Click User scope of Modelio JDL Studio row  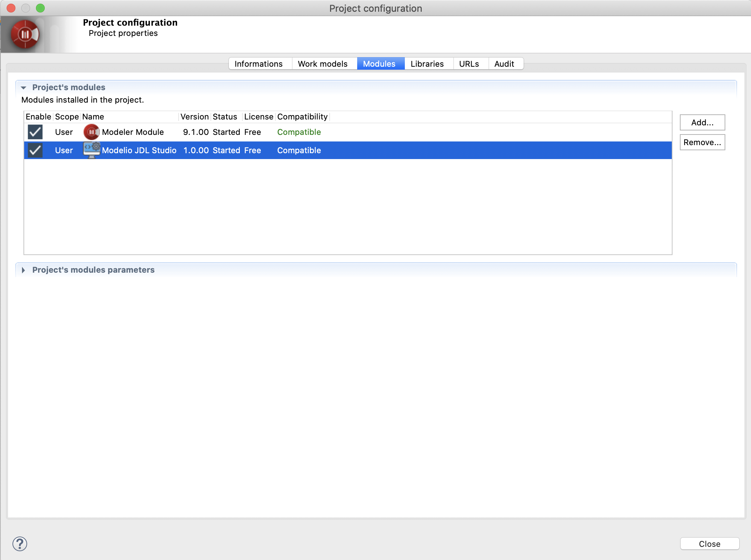(64, 151)
